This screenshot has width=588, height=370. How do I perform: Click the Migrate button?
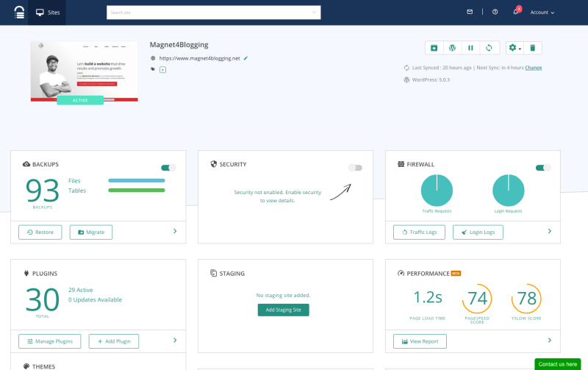point(91,232)
